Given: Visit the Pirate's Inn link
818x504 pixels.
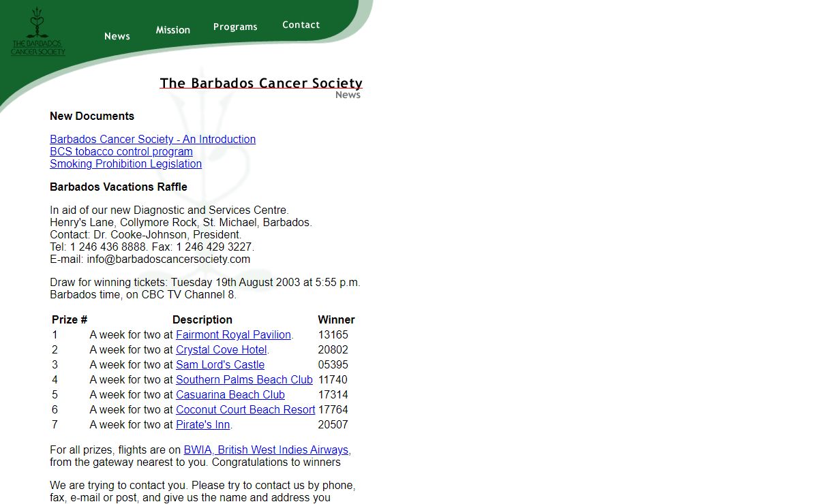Looking at the screenshot, I should 203,424.
